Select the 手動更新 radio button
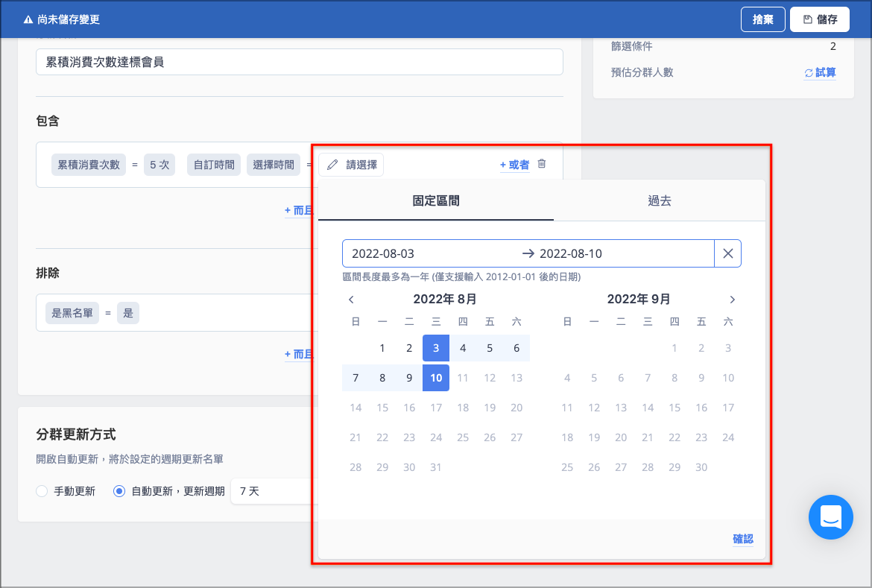872x588 pixels. click(42, 491)
